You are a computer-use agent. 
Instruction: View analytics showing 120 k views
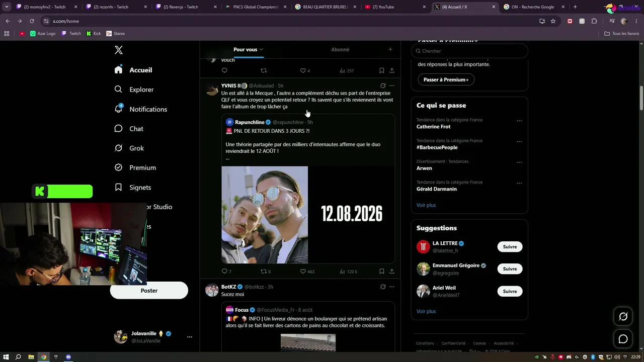coord(348,271)
